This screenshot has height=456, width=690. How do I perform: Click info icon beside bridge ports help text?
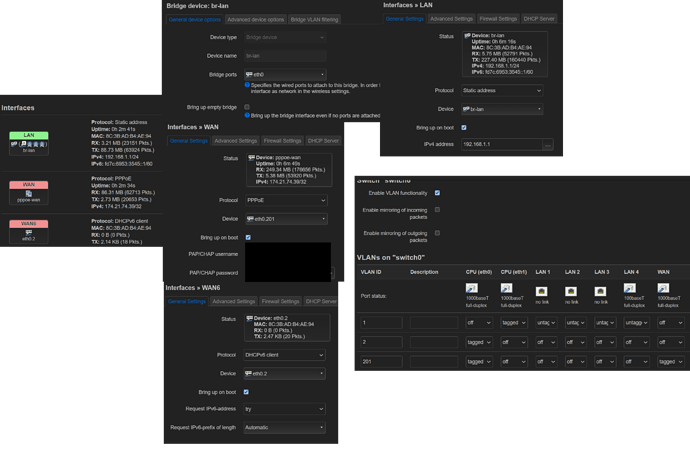247,85
